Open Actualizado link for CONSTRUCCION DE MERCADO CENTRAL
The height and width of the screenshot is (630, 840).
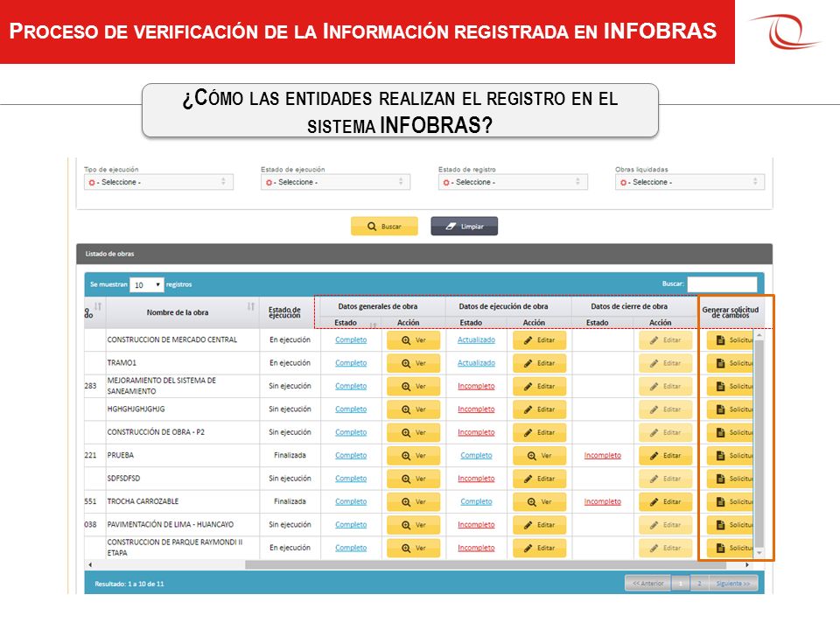pos(476,340)
